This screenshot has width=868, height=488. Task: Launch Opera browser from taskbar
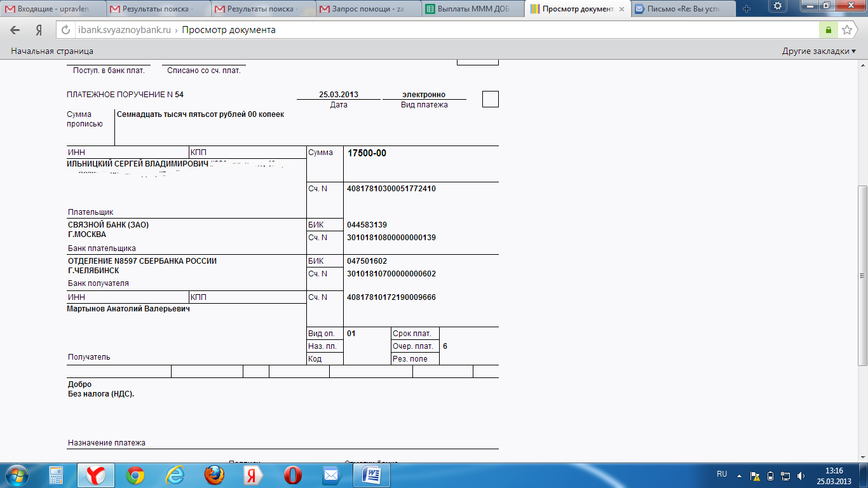tap(292, 475)
